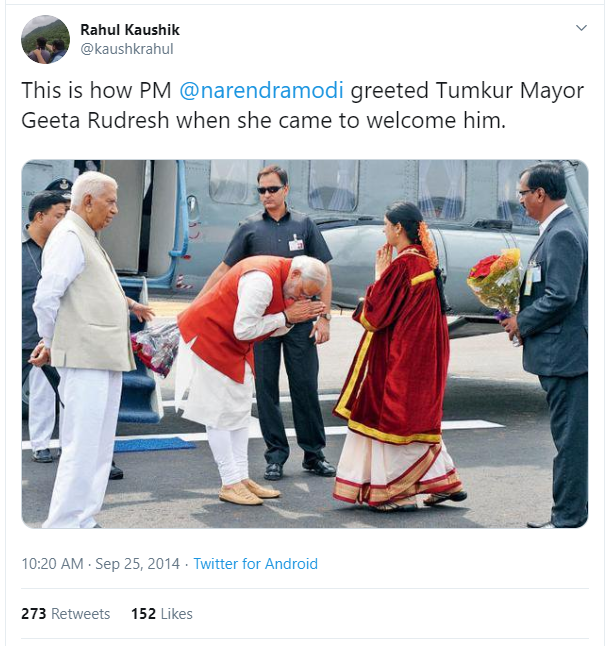Click the 10:20 AM timestamp

click(52, 564)
